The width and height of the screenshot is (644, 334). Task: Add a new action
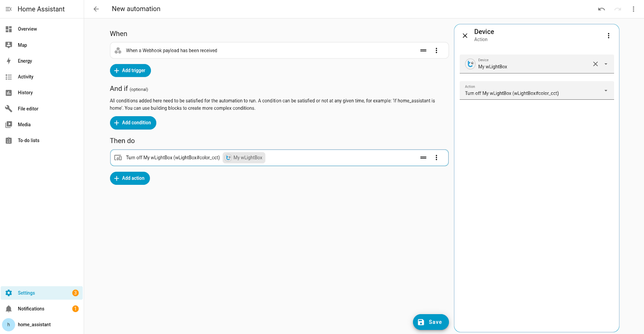[130, 178]
